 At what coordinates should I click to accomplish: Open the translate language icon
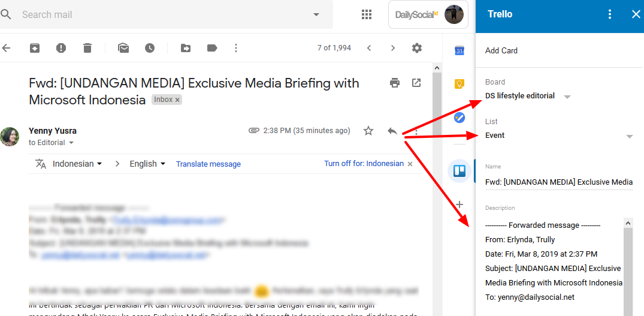(41, 164)
